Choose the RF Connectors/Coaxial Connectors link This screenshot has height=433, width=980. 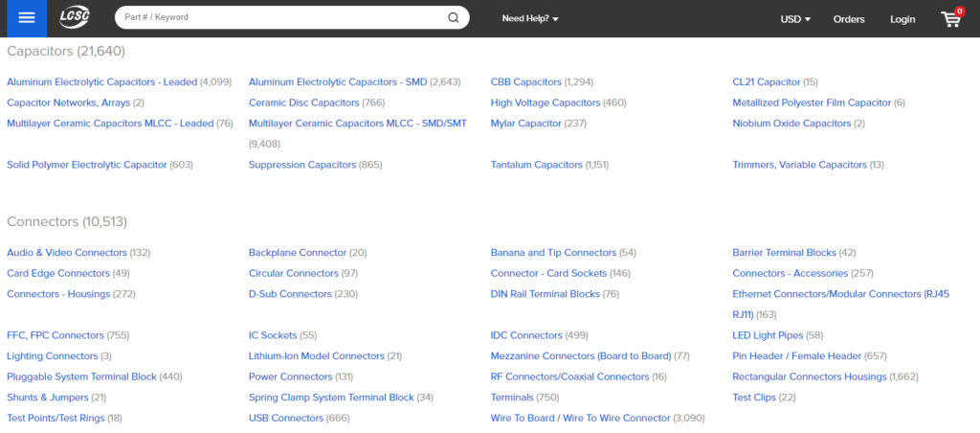pos(570,376)
